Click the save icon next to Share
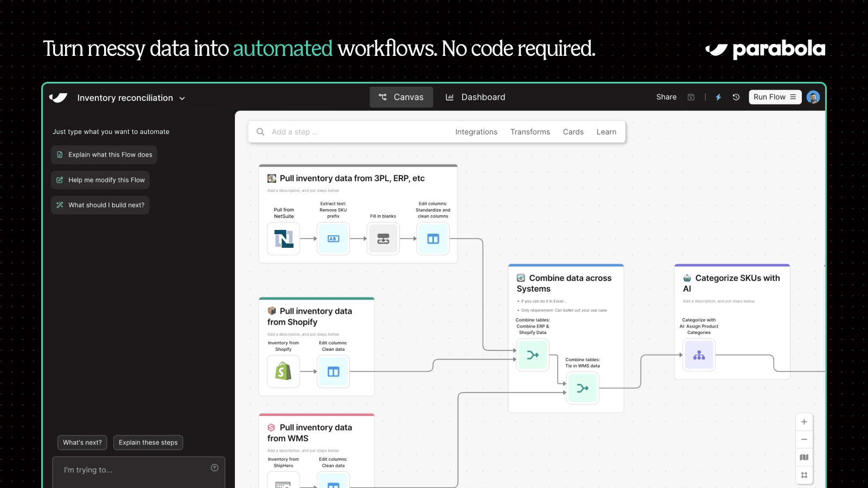The image size is (868, 488). [x=691, y=97]
